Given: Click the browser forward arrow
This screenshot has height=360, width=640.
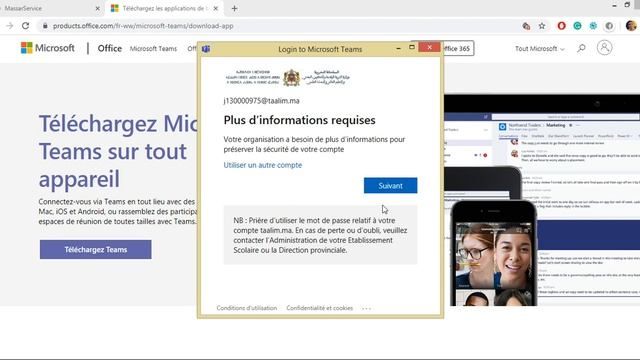Looking at the screenshot, I should pyautogui.click(x=9, y=26).
